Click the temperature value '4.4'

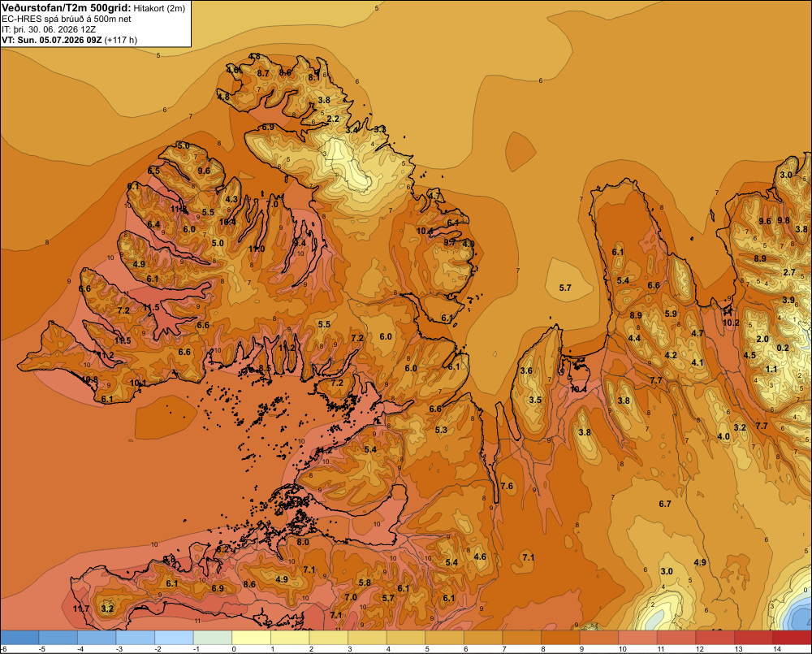[x=634, y=339]
